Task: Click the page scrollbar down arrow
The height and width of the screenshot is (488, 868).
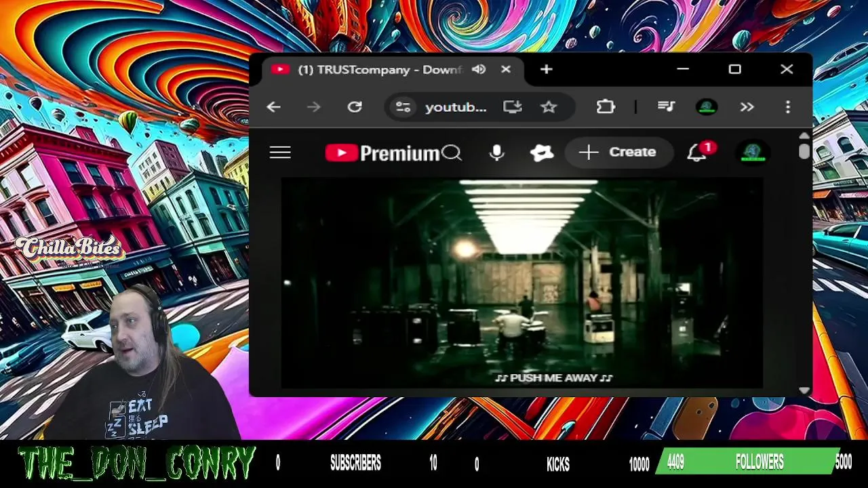Action: [804, 390]
